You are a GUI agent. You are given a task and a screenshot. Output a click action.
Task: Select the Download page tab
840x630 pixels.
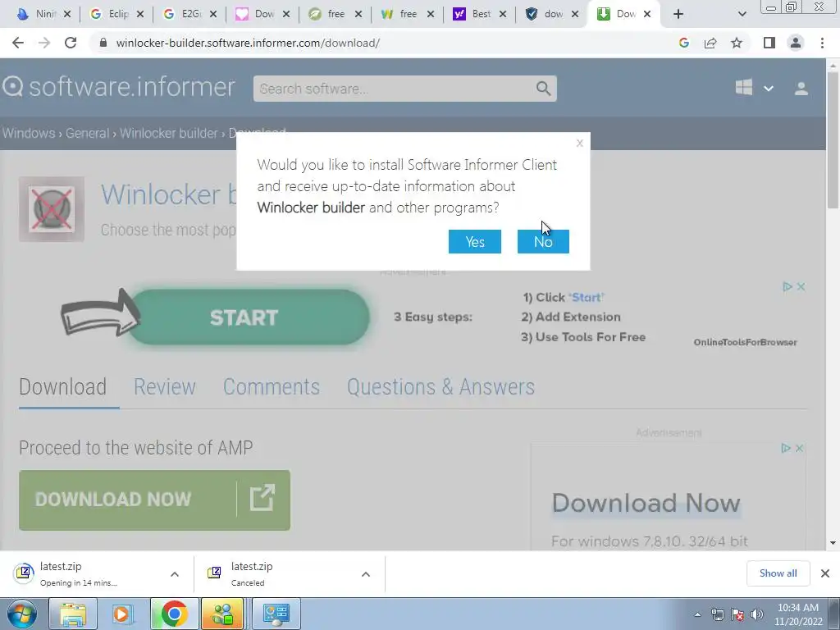pyautogui.click(x=62, y=387)
